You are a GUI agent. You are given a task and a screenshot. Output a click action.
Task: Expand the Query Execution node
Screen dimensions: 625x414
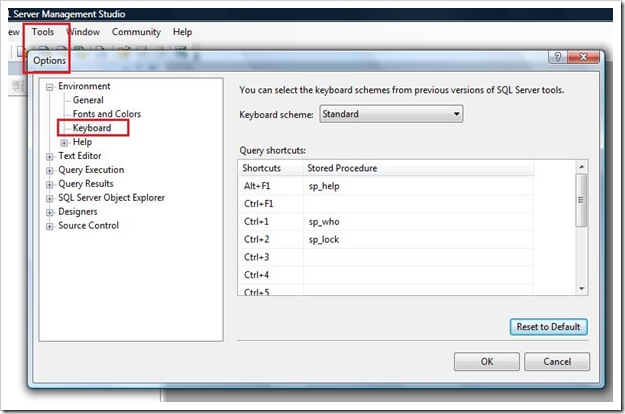[49, 171]
